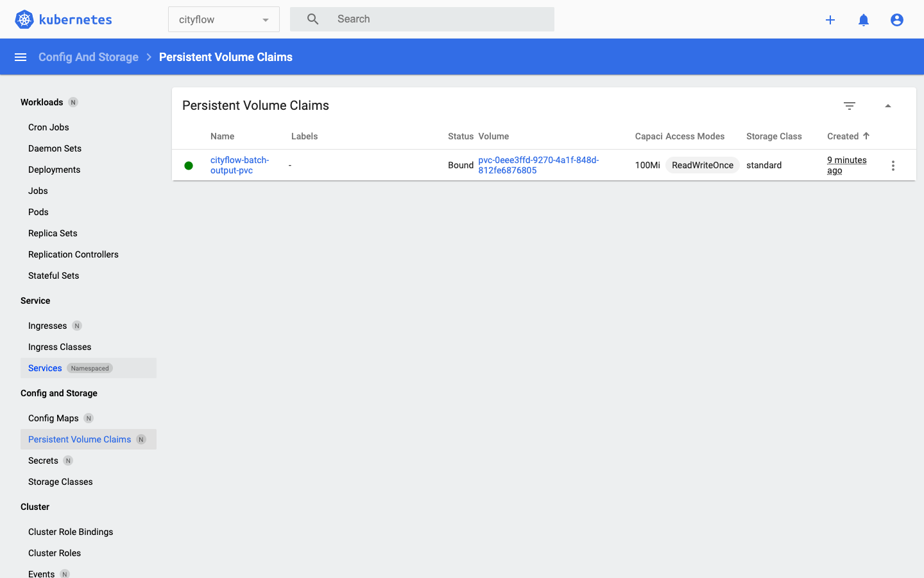This screenshot has width=924, height=578.
Task: Open Stateful Sets page
Action: 54,276
